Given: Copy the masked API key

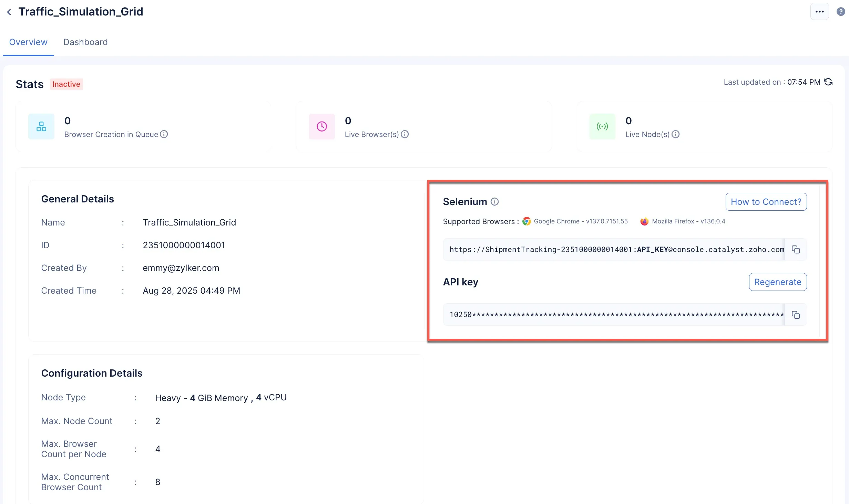Looking at the screenshot, I should point(796,315).
